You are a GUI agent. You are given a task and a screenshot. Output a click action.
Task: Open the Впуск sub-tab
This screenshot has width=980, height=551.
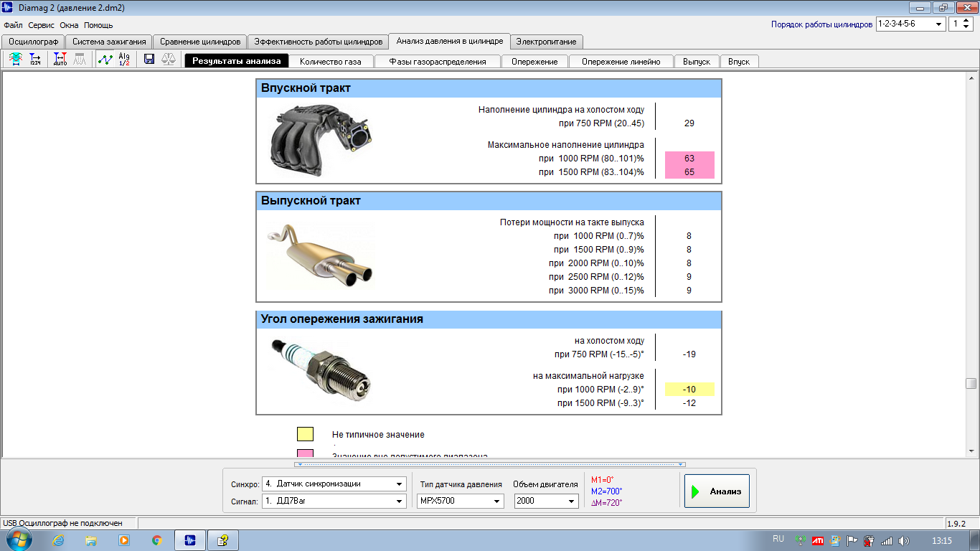[739, 61]
